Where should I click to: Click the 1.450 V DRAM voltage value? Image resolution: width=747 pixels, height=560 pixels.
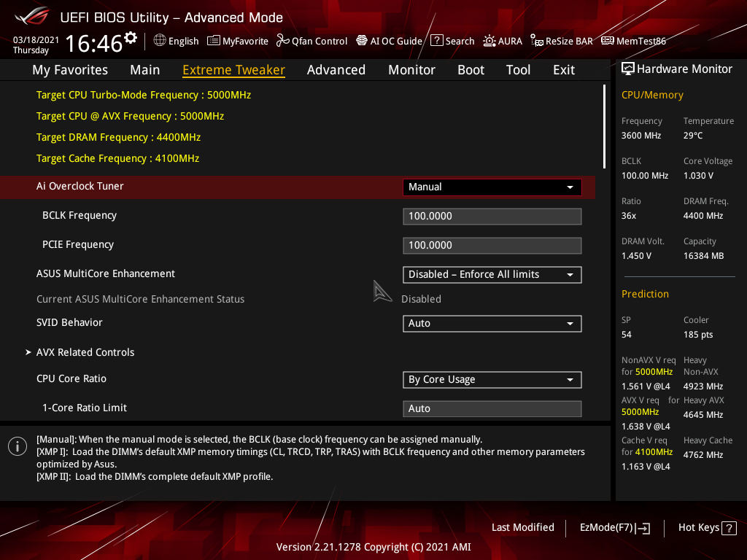(x=636, y=256)
